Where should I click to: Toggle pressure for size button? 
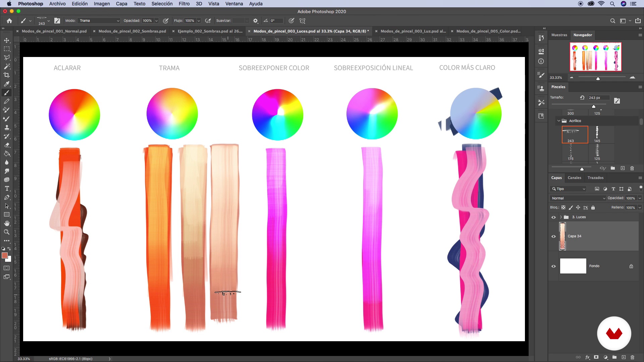[x=291, y=21]
